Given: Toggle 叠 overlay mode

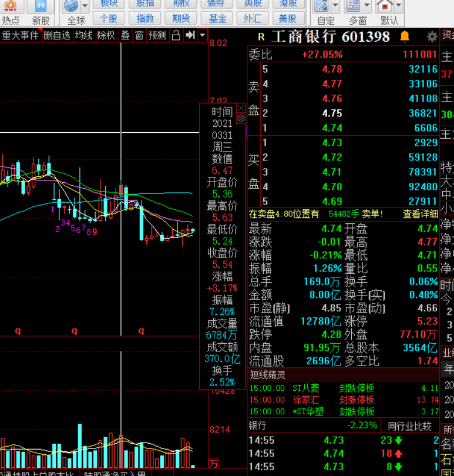Looking at the screenshot, I should [125, 35].
